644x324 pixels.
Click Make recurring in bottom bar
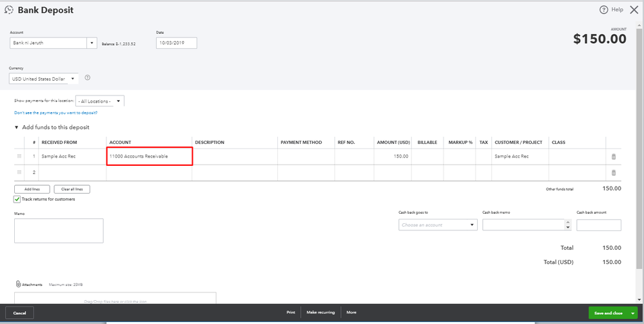click(x=320, y=312)
